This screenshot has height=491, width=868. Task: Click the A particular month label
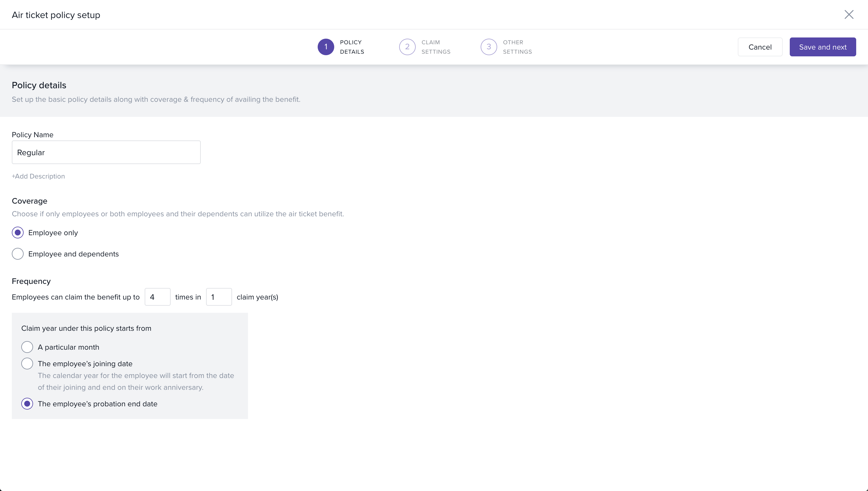pyautogui.click(x=68, y=347)
